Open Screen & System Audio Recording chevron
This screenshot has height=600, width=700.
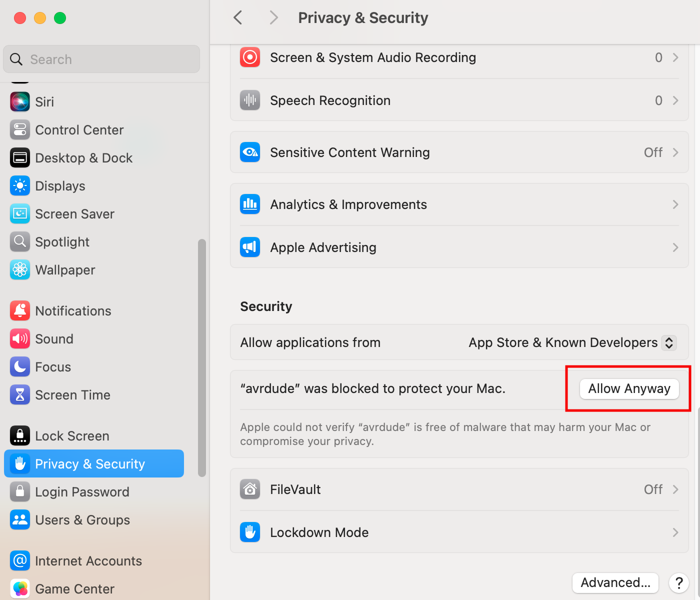coord(675,57)
